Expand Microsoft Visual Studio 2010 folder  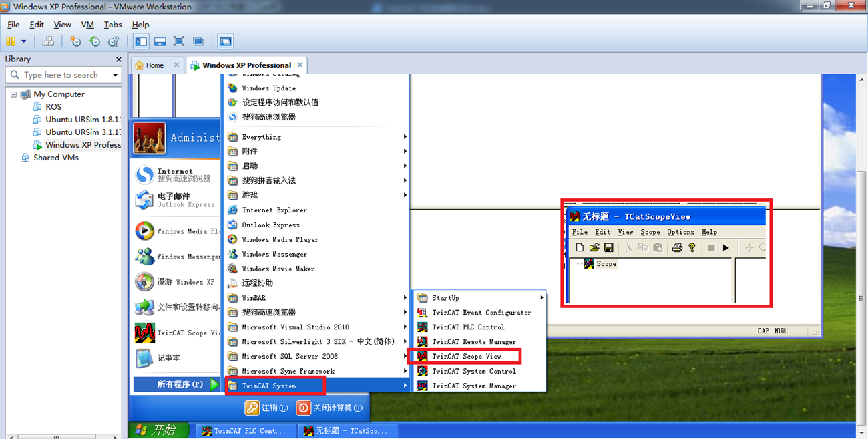pos(316,327)
